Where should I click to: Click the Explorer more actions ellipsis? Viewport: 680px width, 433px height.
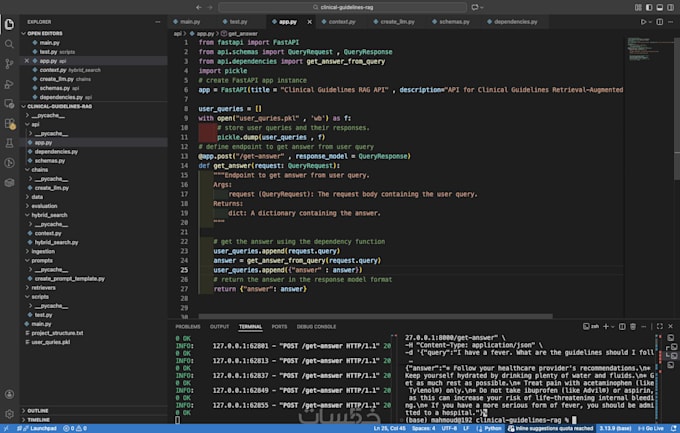tap(157, 22)
